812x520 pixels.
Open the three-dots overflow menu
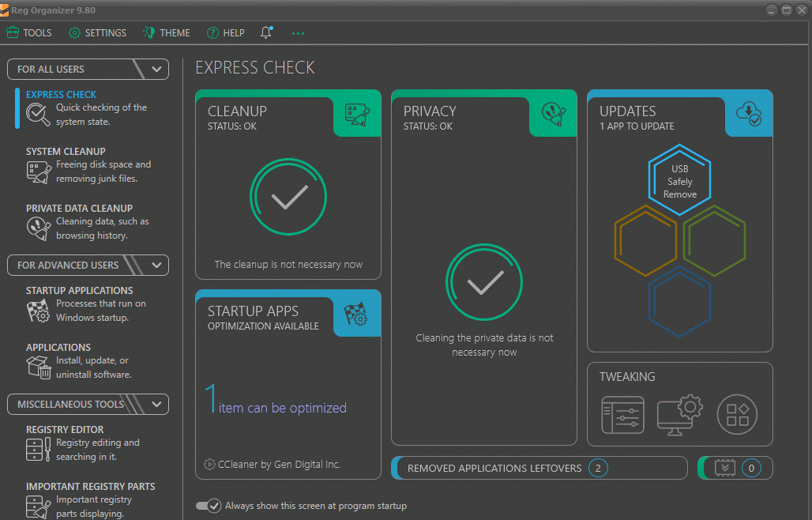(x=298, y=33)
